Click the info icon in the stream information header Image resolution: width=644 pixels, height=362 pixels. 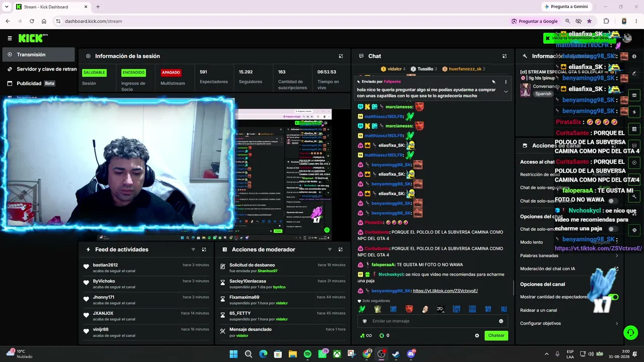coord(634,56)
